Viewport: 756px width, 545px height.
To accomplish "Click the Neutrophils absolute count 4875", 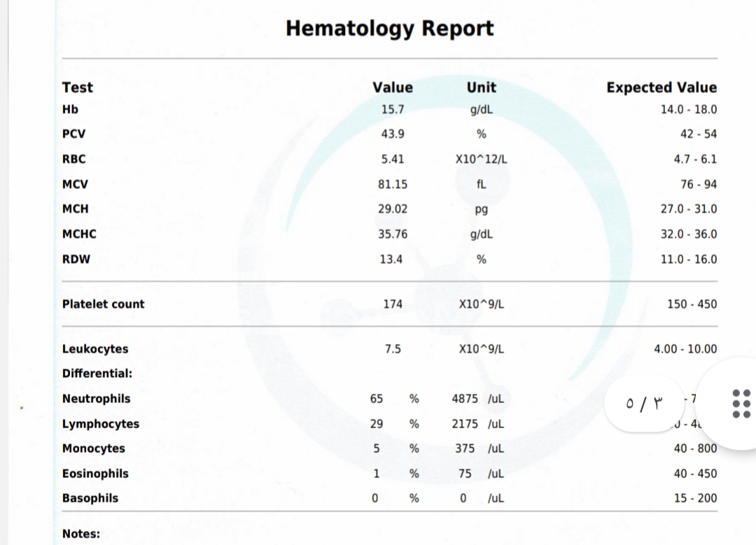I will pos(465,399).
